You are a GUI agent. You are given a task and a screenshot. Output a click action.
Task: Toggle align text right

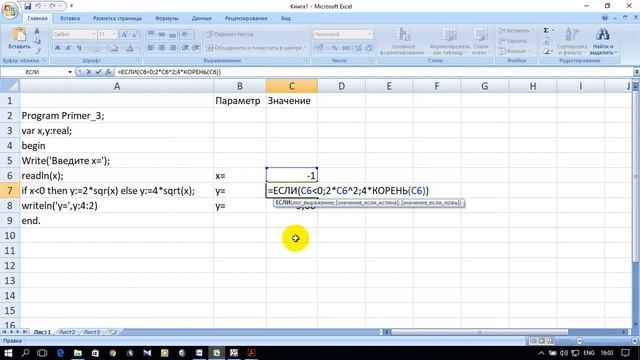(173, 48)
